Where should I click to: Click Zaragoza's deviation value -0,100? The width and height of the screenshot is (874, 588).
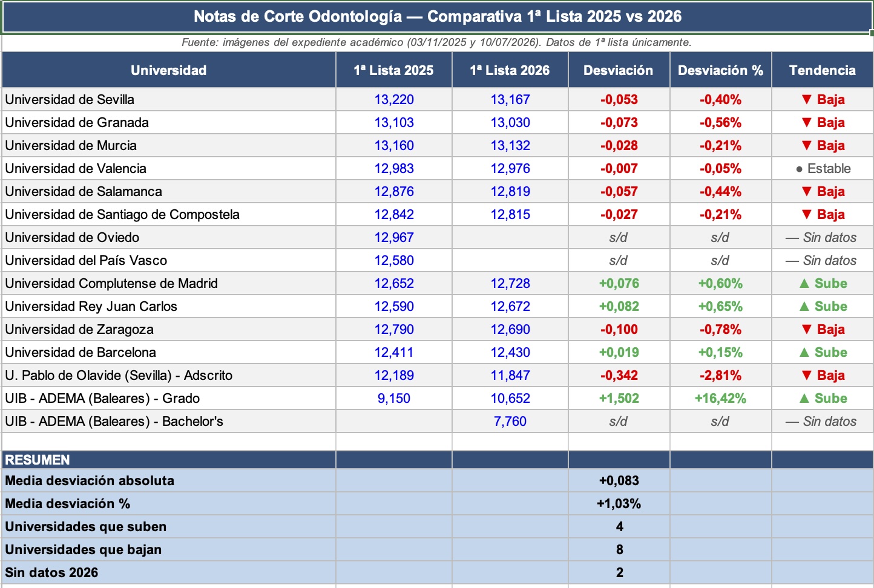pos(619,329)
